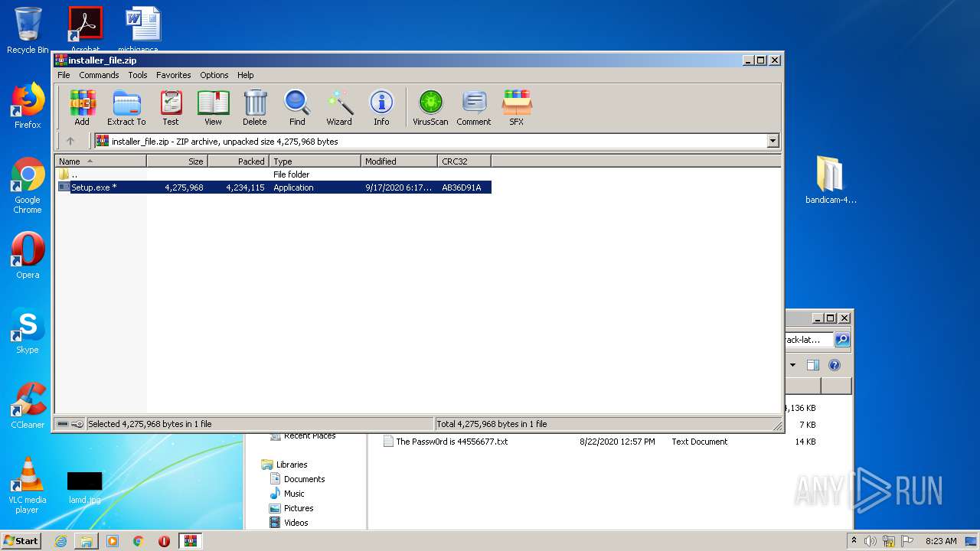
Task: Select the parent folder '..' row
Action: [273, 174]
